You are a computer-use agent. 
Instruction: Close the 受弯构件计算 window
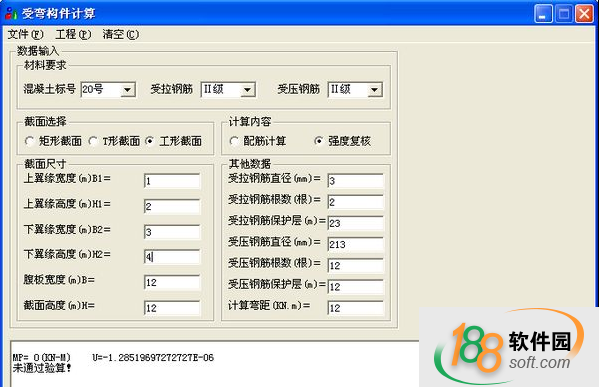(x=584, y=14)
